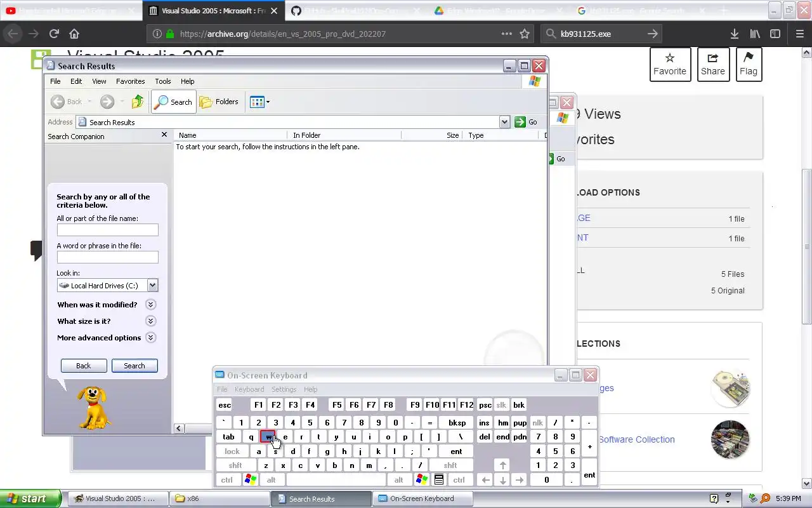Open the Edit menu in Search Results
This screenshot has height=508, width=812.
76,81
